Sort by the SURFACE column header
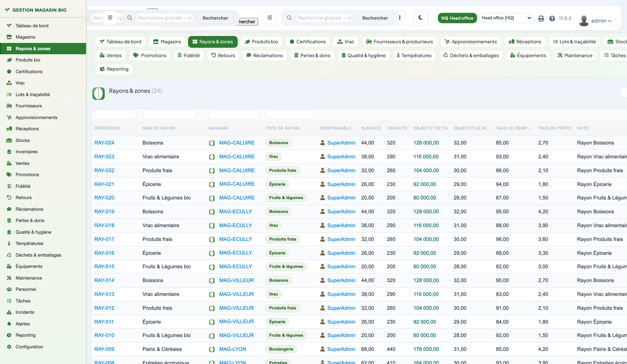Image resolution: width=627 pixels, height=364 pixels. point(371,128)
